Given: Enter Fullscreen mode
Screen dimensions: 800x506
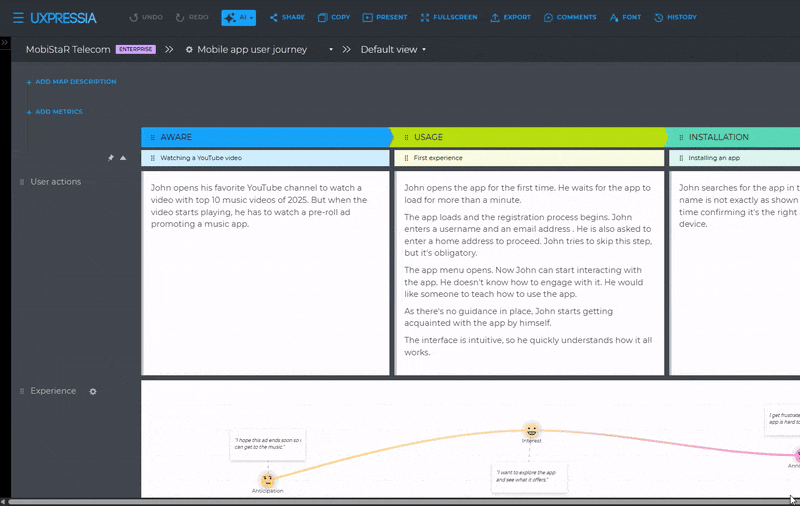Looking at the screenshot, I should pos(449,17).
